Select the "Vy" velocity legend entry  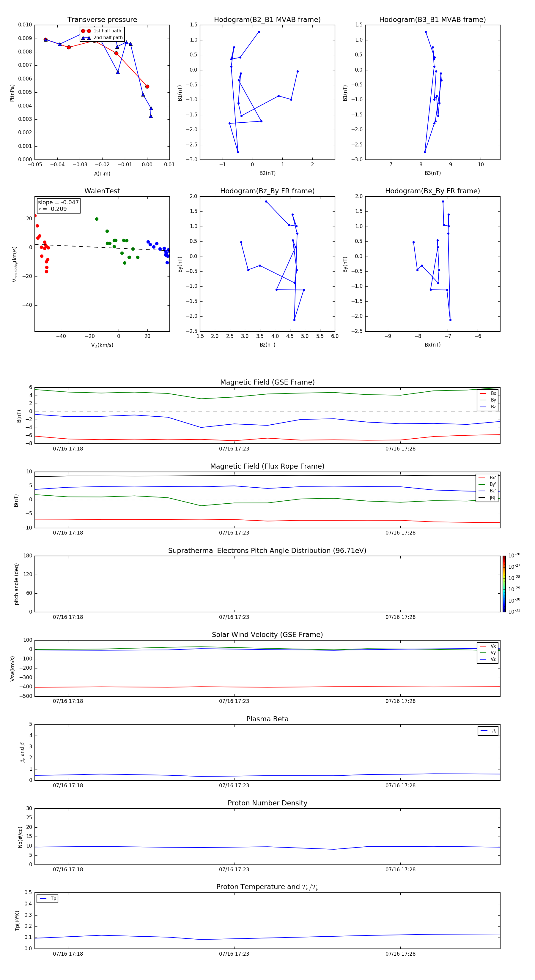point(488,652)
